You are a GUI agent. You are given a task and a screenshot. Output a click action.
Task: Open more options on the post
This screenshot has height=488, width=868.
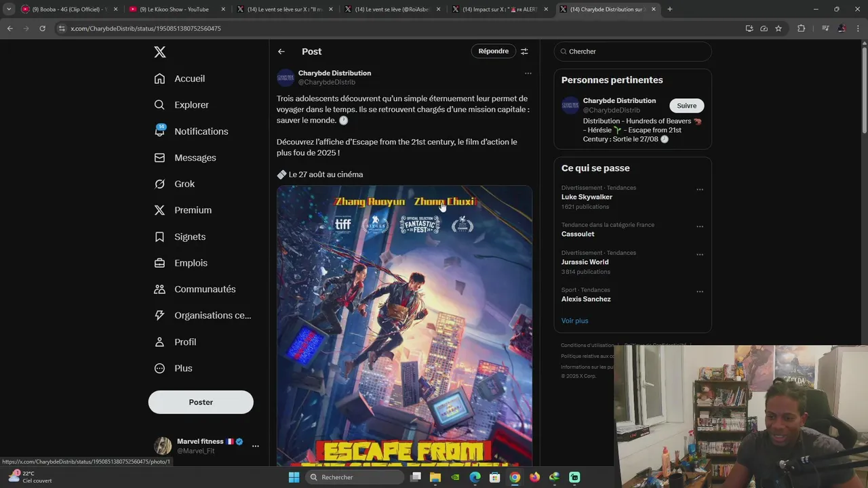point(528,73)
